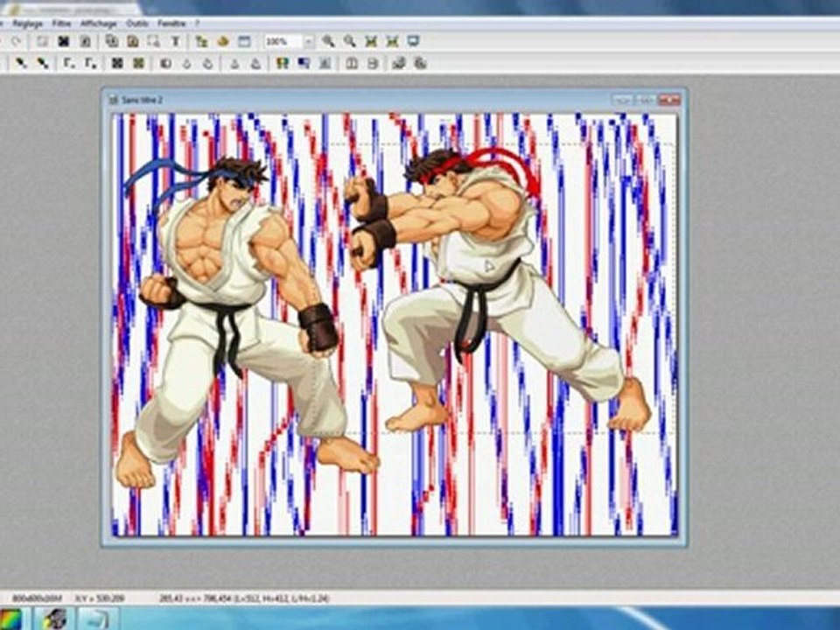Click the 800x600x16M status bar text
This screenshot has width=840, height=630.
[37, 598]
